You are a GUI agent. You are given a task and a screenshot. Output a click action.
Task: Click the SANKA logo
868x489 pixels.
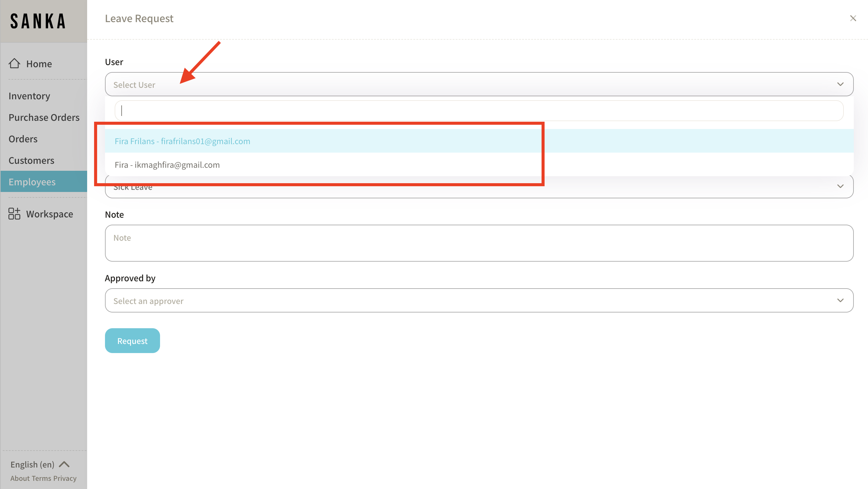click(38, 21)
